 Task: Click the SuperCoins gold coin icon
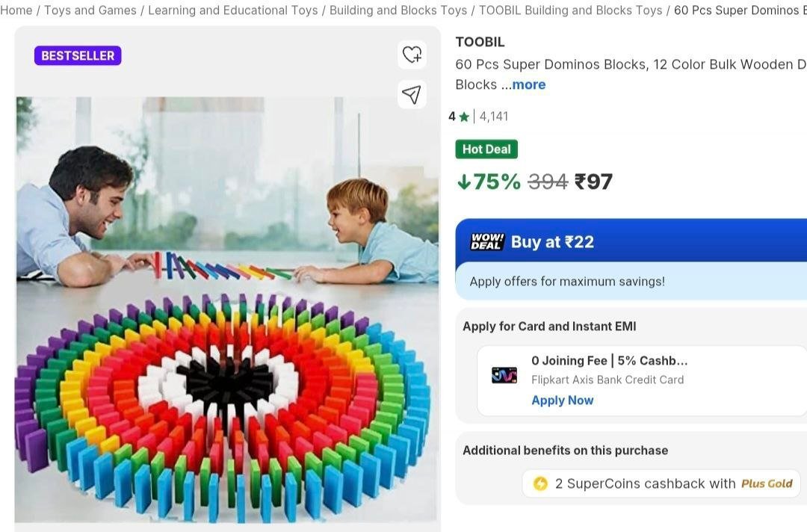click(540, 483)
